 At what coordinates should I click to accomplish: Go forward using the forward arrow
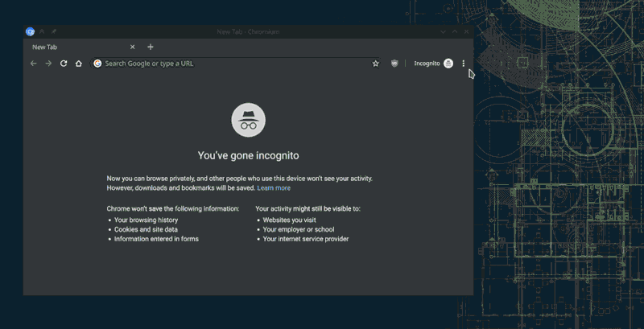coord(48,64)
